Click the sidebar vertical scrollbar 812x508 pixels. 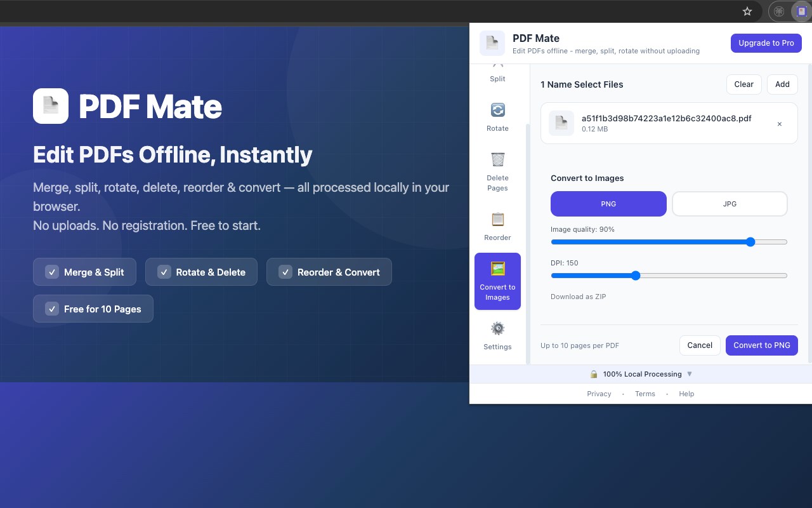(x=528, y=244)
